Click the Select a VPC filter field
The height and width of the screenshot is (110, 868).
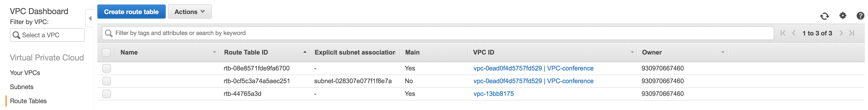coord(47,35)
